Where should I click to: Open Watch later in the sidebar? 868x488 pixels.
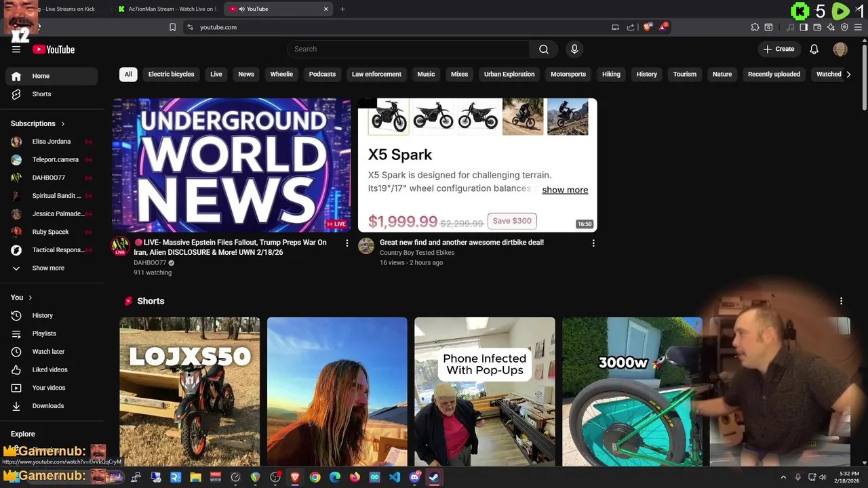click(x=52, y=352)
